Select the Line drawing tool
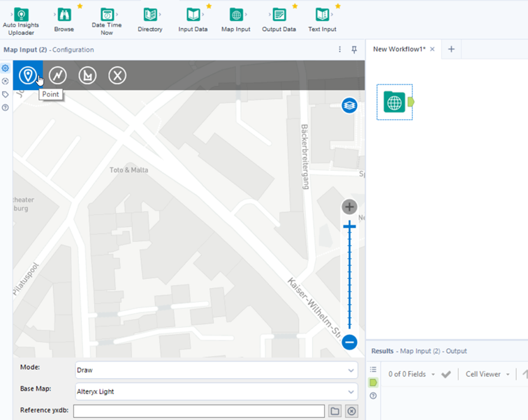528x420 pixels. click(x=57, y=75)
